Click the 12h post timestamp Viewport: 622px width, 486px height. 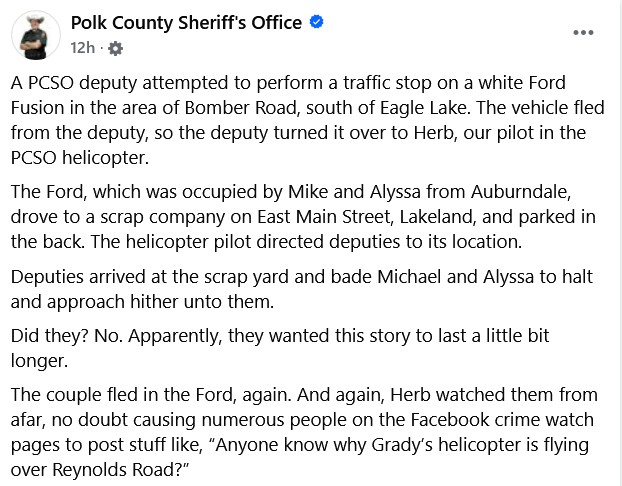tap(83, 48)
